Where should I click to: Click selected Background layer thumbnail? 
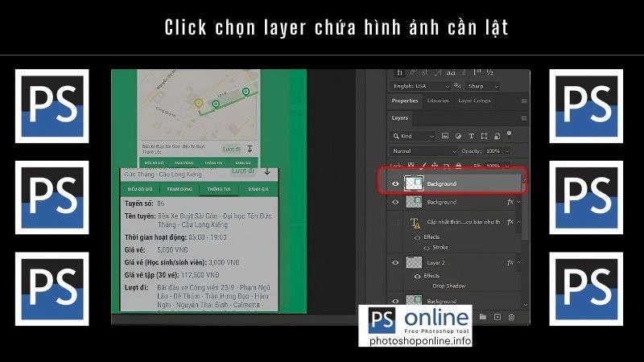414,183
